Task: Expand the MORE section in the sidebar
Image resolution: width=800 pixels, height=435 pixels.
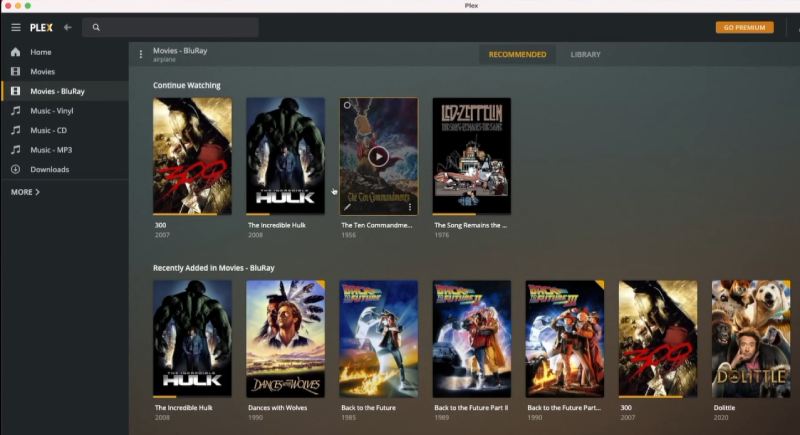Action: click(x=25, y=192)
